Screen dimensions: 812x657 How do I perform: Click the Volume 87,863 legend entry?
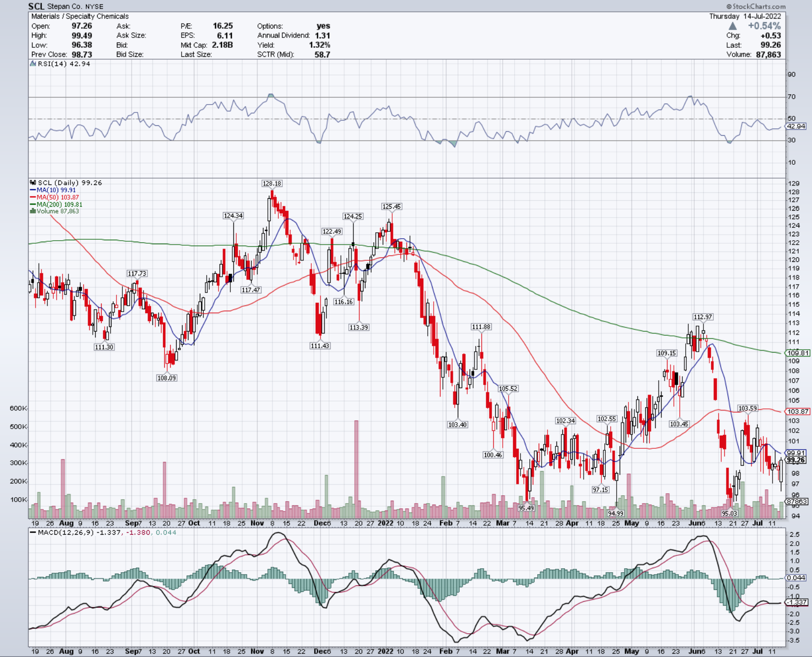tap(54, 211)
